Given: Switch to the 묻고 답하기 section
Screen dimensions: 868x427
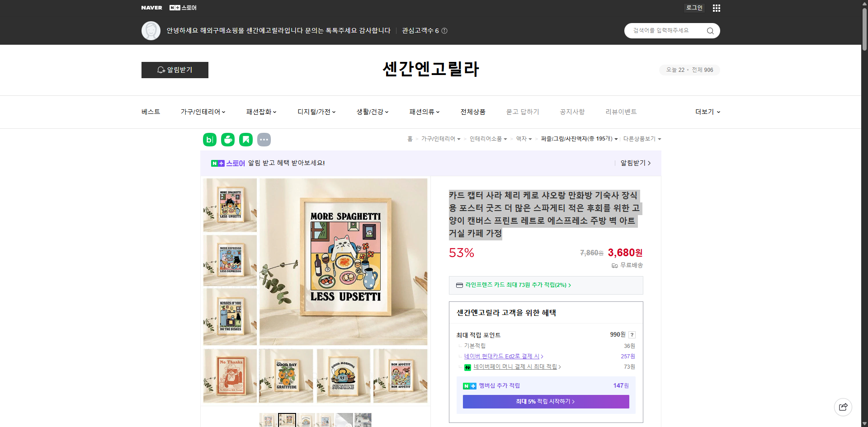Looking at the screenshot, I should (x=523, y=112).
